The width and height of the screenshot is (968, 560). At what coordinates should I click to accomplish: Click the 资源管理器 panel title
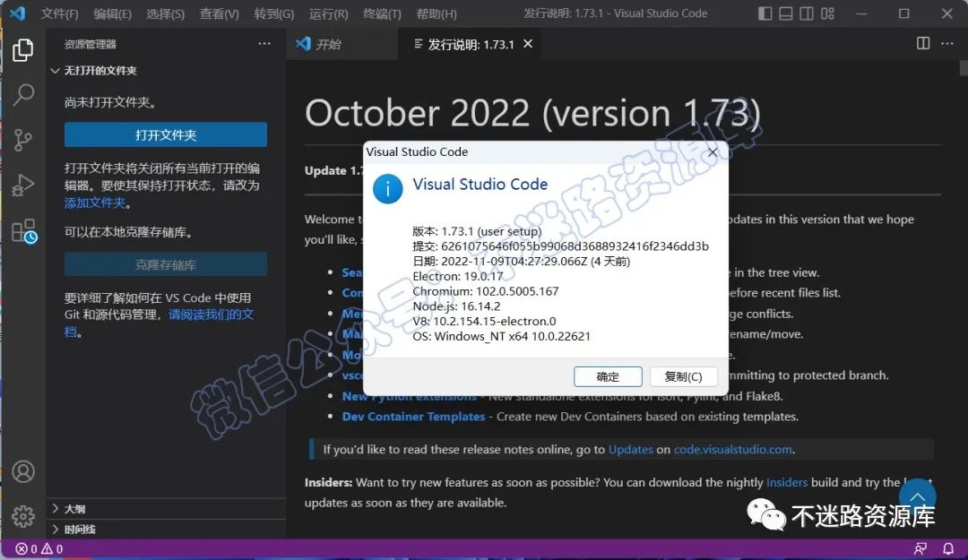pos(91,44)
